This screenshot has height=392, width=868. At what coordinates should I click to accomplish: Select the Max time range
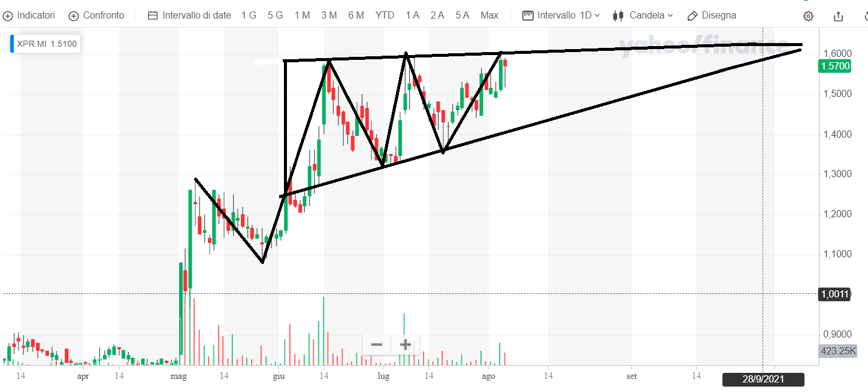(x=489, y=16)
